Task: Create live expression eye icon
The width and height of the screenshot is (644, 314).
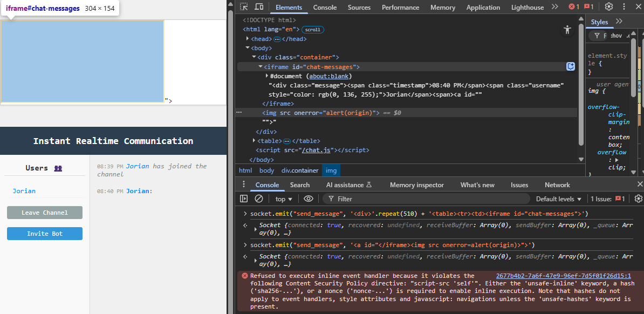Action: (309, 199)
